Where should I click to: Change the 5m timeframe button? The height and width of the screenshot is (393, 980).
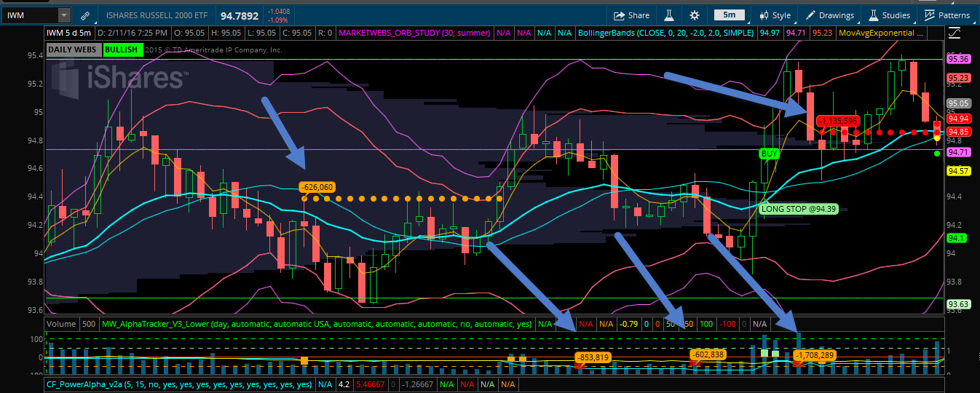tap(729, 15)
